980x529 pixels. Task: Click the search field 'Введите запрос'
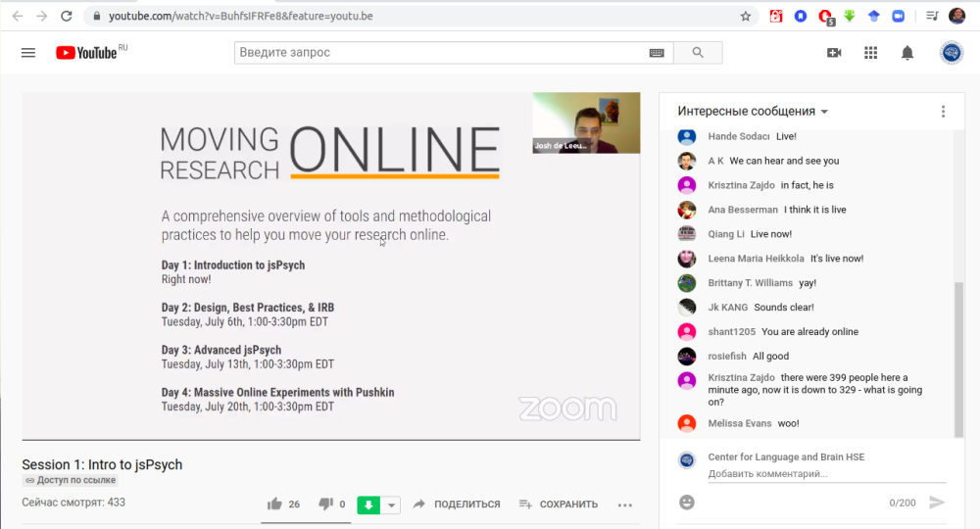[x=441, y=53]
